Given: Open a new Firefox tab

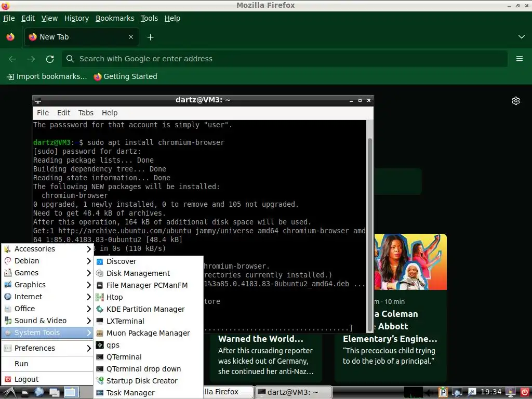Looking at the screenshot, I should coord(150,37).
